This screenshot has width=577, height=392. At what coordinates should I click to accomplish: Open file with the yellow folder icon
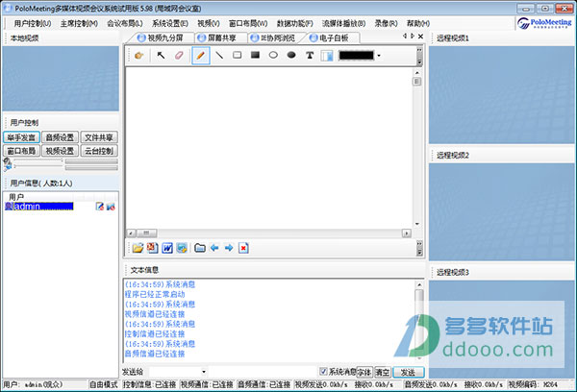(x=138, y=248)
